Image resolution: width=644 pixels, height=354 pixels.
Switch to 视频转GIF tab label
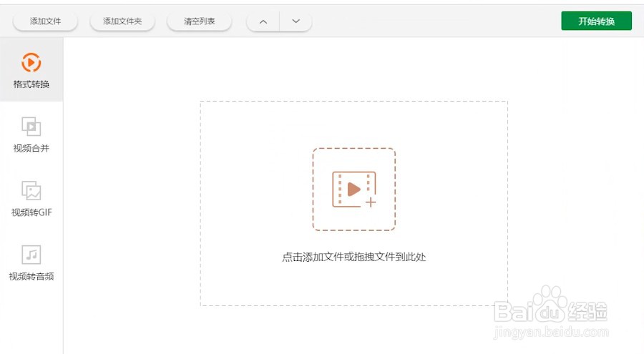click(31, 212)
